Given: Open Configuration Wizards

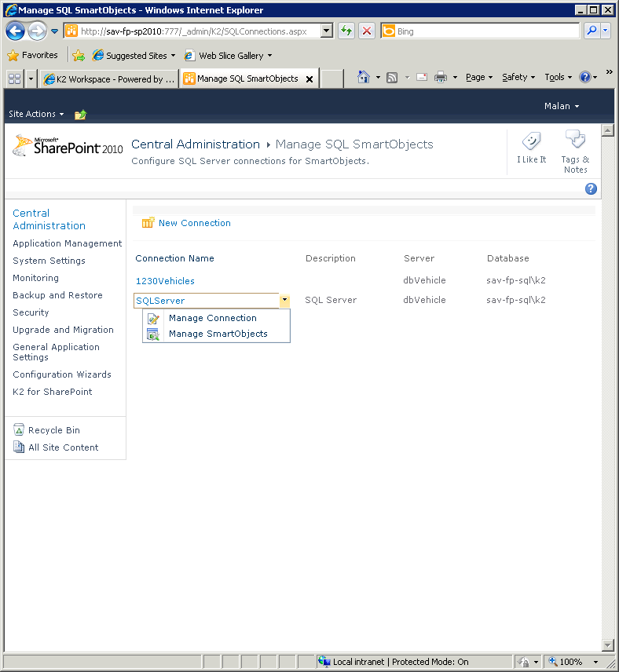Looking at the screenshot, I should pos(62,374).
